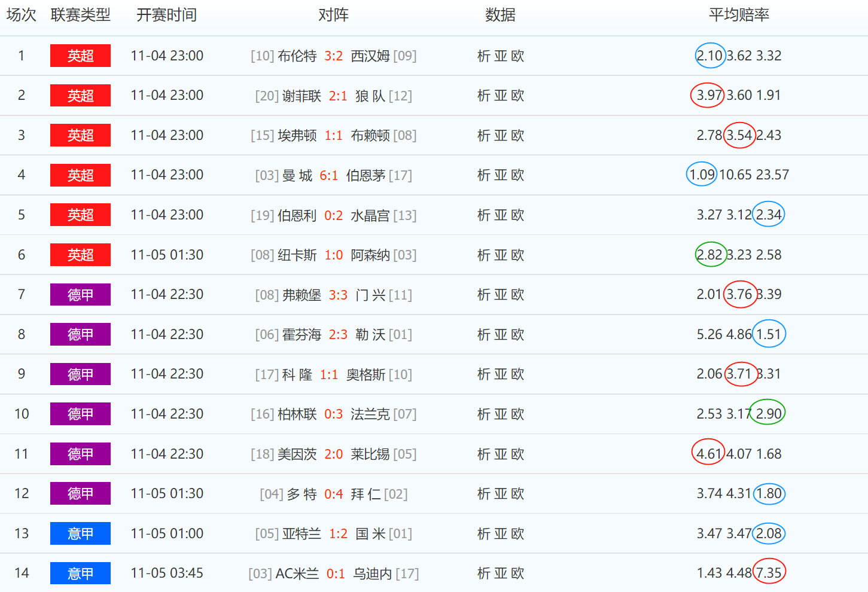Open the 法兰克 team link
Image resolution: width=868 pixels, height=592 pixels.
click(x=370, y=414)
